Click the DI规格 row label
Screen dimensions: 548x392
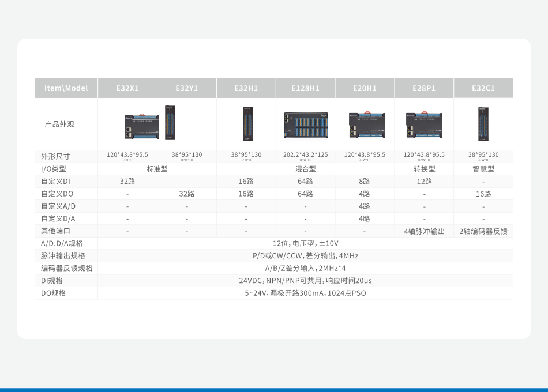(52, 281)
